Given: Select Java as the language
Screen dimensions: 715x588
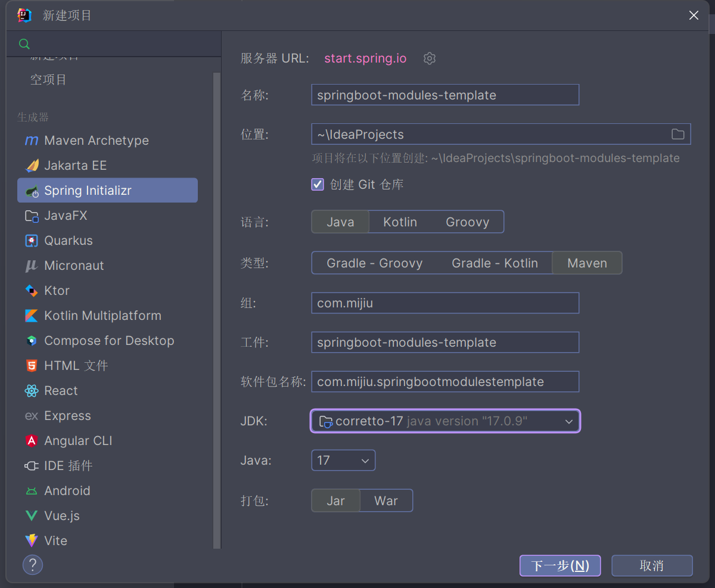Looking at the screenshot, I should tap(340, 222).
